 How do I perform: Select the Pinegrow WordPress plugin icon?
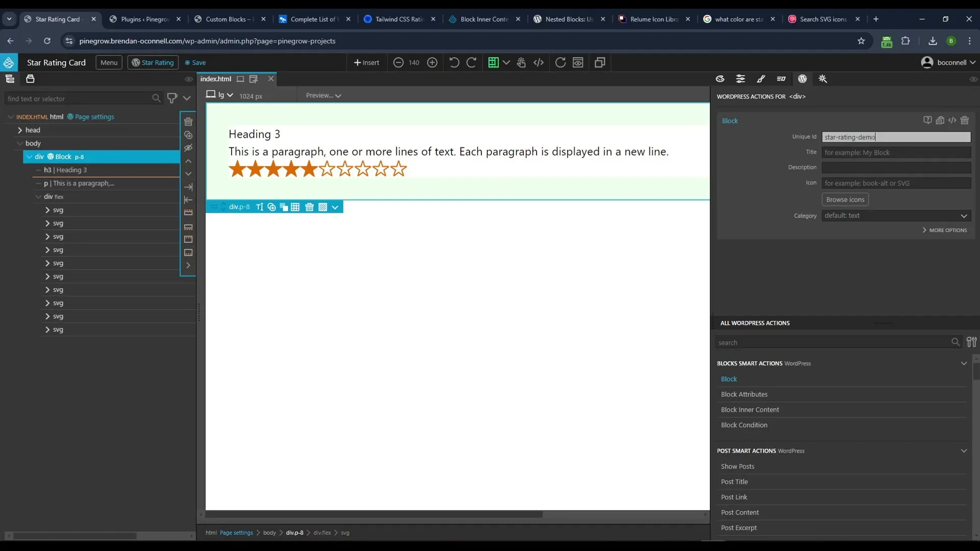point(802,79)
